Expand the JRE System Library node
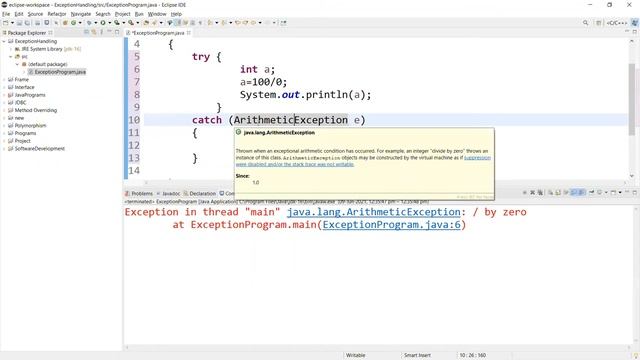 pos(11,49)
